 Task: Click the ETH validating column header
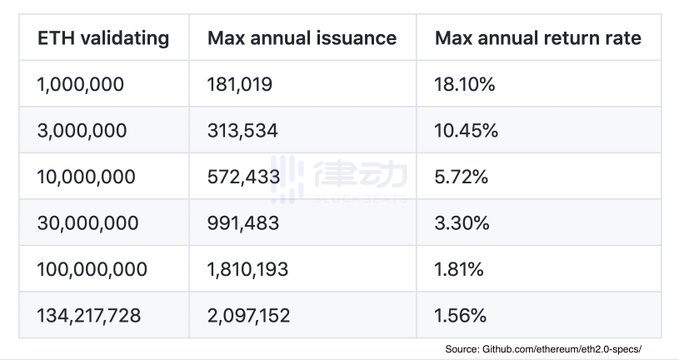(x=103, y=38)
